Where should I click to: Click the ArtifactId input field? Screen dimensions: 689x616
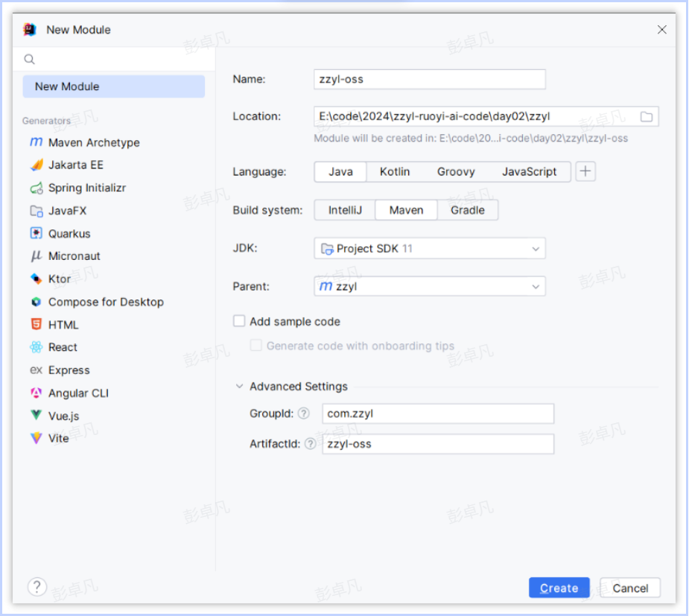[x=438, y=444]
